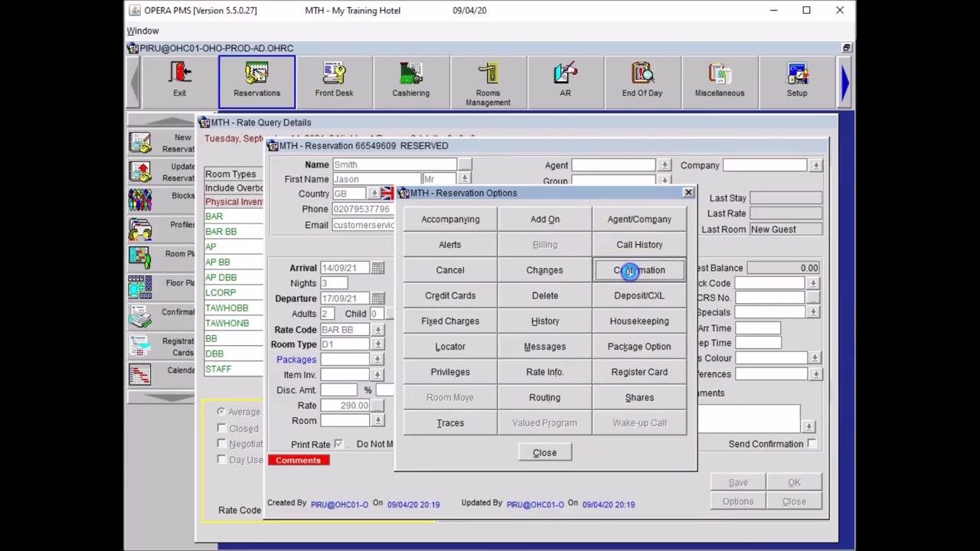Click the blue right arrow in the toolbar
This screenshot has height=551, width=980.
coord(845,81)
